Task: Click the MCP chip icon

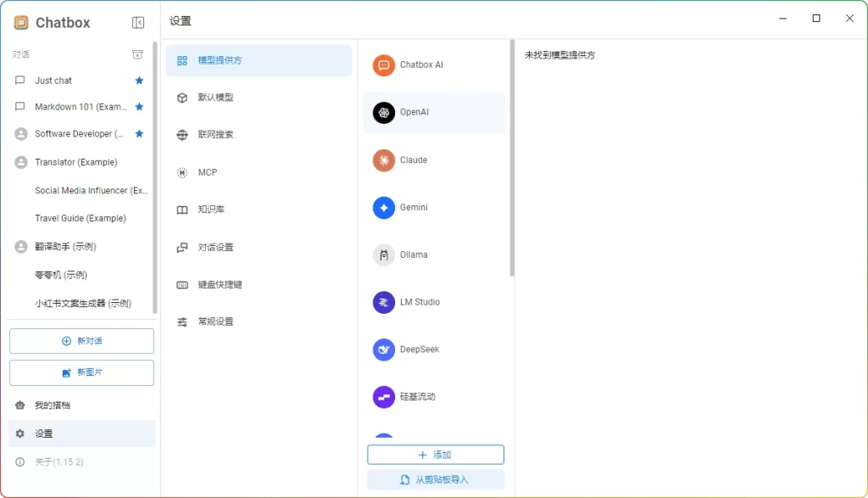Action: click(182, 172)
